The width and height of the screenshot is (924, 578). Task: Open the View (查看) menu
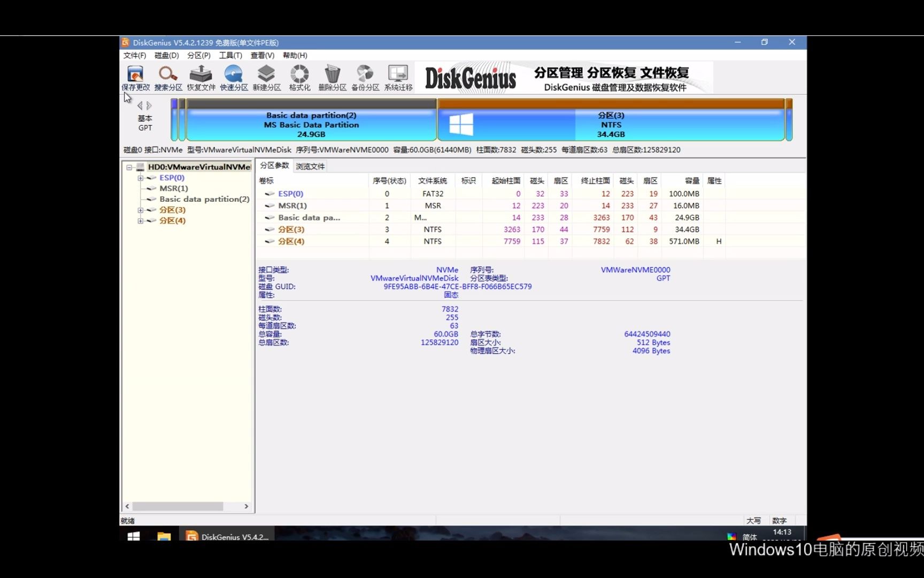point(262,55)
